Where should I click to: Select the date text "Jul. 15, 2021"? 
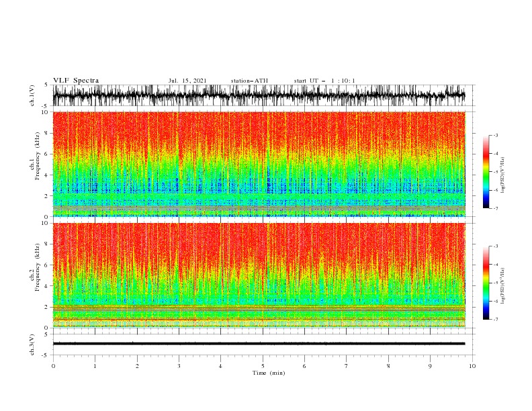click(187, 81)
